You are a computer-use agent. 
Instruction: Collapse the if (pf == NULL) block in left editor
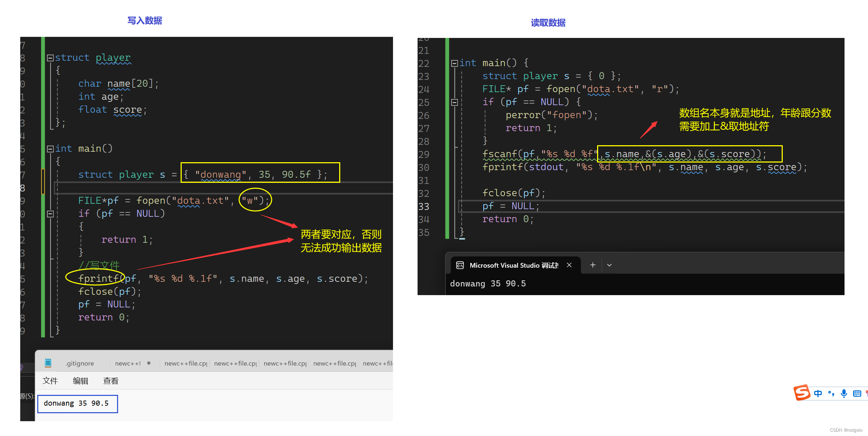tap(50, 214)
